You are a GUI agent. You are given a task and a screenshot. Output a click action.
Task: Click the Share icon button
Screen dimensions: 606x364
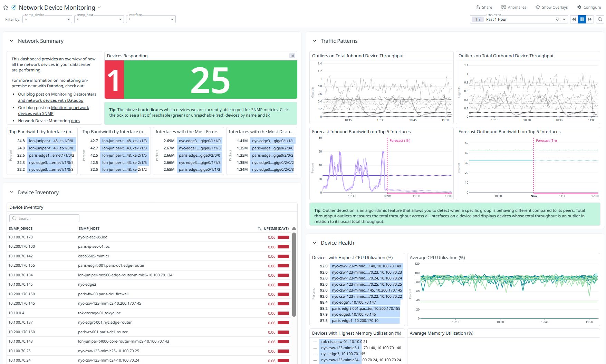(483, 7)
